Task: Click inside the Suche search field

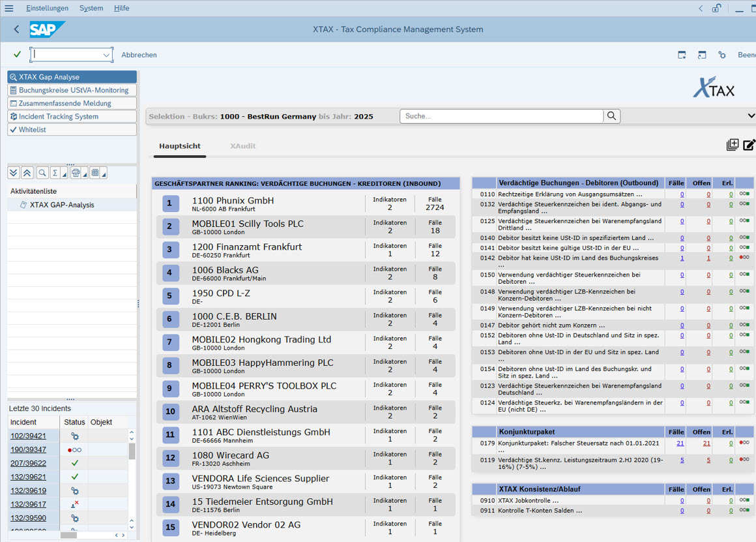Action: click(502, 115)
